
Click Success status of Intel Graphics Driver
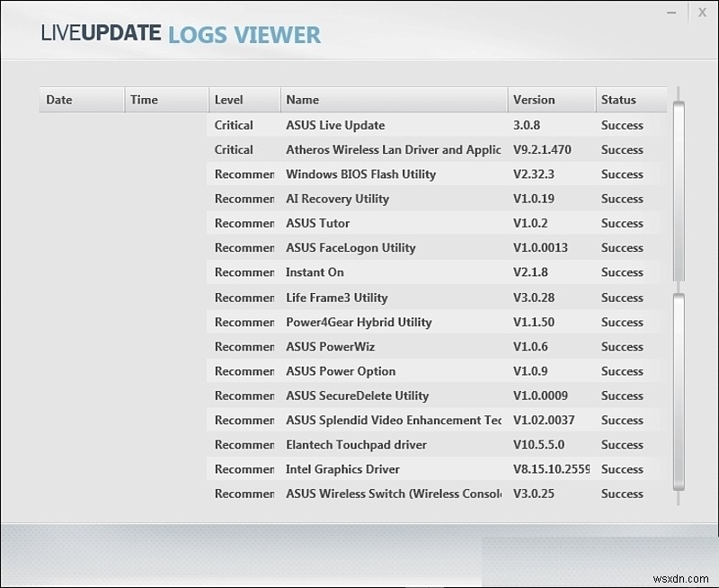click(622, 469)
